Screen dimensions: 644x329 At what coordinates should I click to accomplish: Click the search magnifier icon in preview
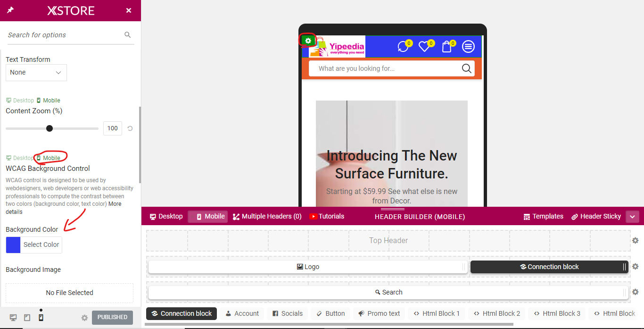pyautogui.click(x=466, y=68)
